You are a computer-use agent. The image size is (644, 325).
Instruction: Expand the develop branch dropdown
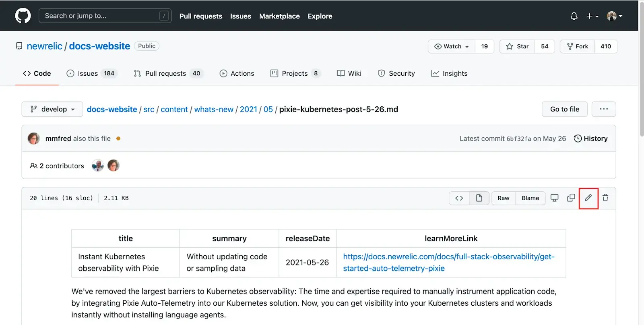pyautogui.click(x=52, y=109)
